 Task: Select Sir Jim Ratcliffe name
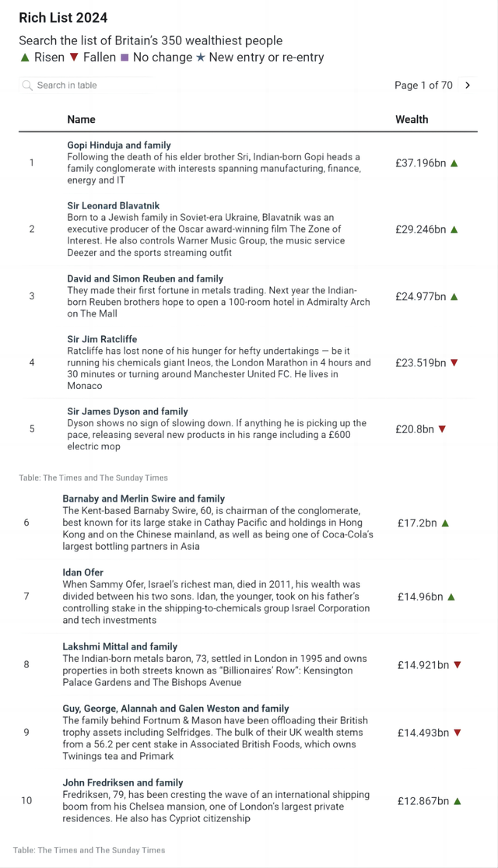pyautogui.click(x=102, y=339)
